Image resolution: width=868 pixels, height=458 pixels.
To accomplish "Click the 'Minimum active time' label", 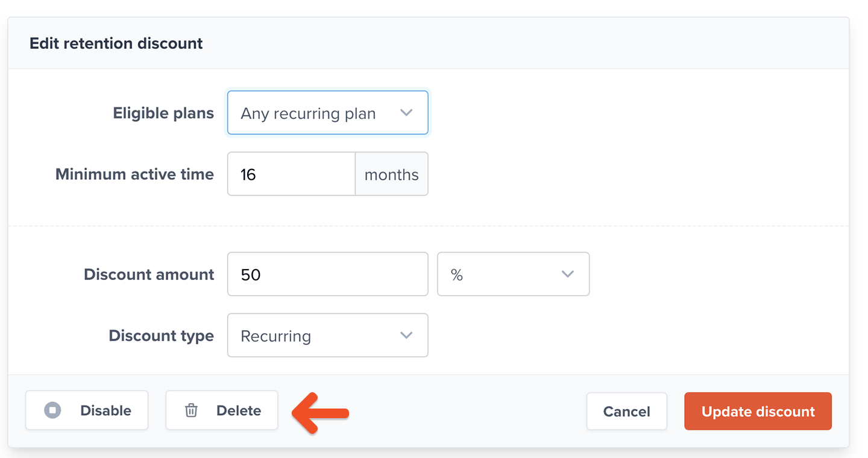I will coord(134,174).
